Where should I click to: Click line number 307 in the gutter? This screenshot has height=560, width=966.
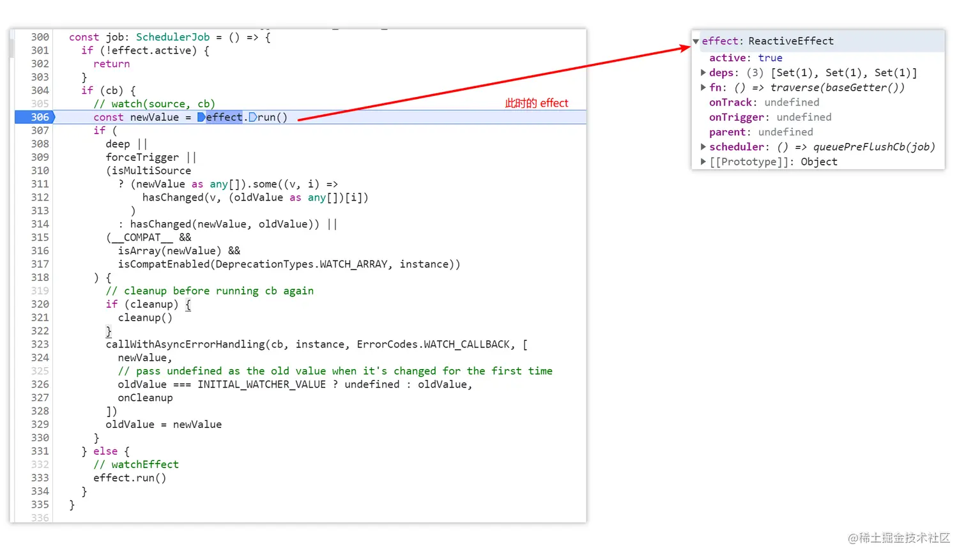pyautogui.click(x=40, y=130)
